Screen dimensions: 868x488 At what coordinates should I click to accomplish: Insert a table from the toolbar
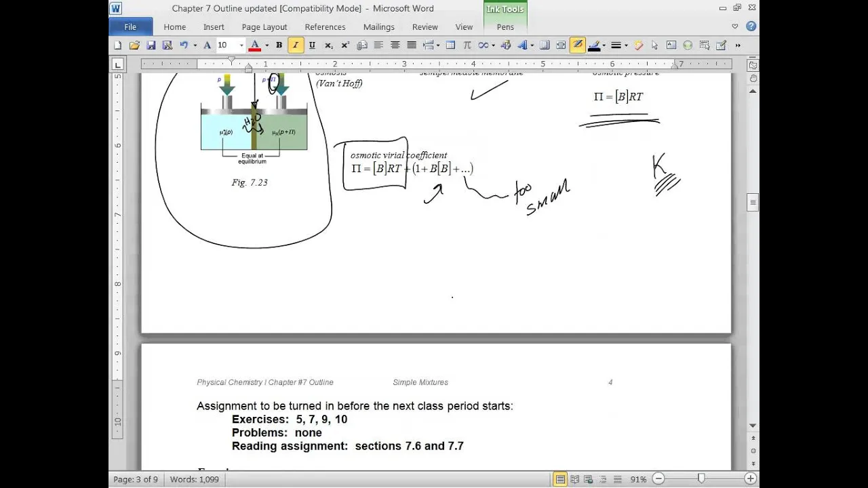point(450,45)
